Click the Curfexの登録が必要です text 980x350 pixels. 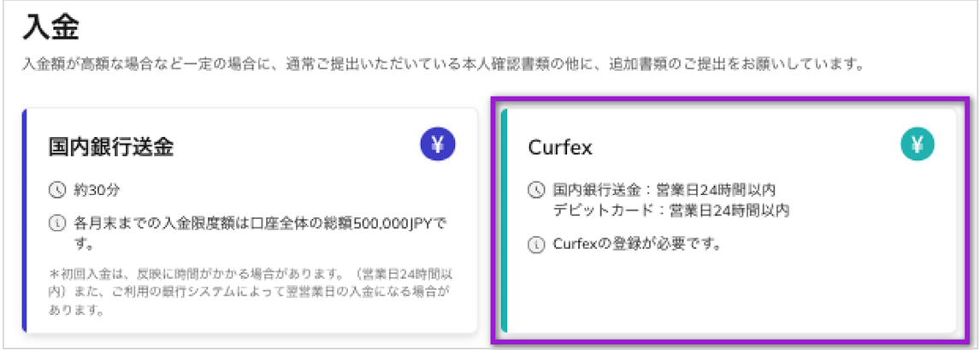click(637, 245)
